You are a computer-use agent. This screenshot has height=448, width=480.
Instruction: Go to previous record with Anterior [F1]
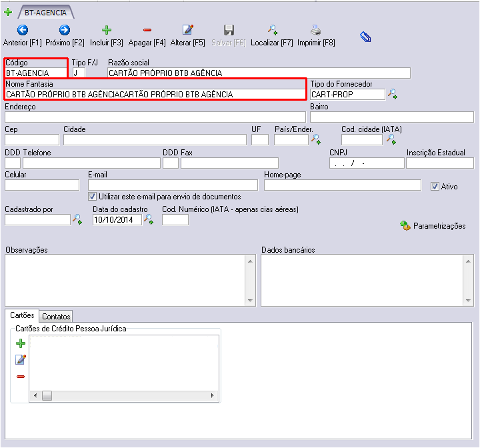(23, 35)
